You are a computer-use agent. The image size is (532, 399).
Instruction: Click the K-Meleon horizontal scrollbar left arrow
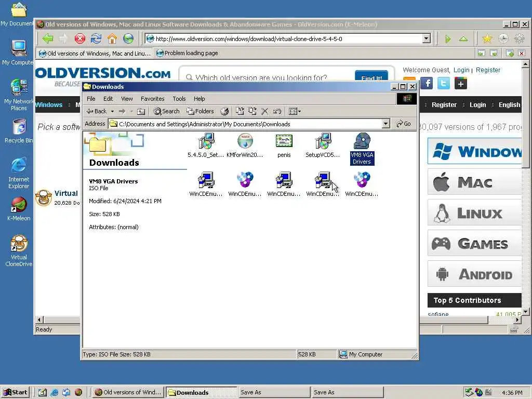[39, 320]
